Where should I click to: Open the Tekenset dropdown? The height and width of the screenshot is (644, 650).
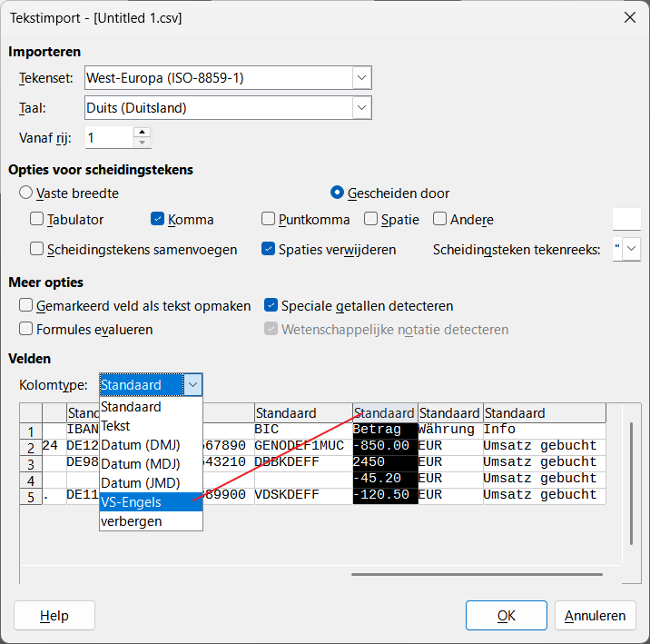tap(362, 78)
